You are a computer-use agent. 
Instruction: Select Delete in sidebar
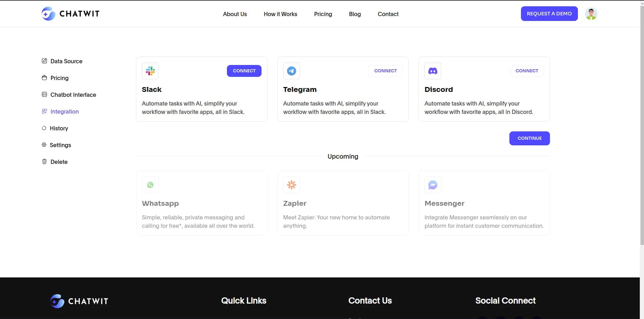pyautogui.click(x=59, y=162)
